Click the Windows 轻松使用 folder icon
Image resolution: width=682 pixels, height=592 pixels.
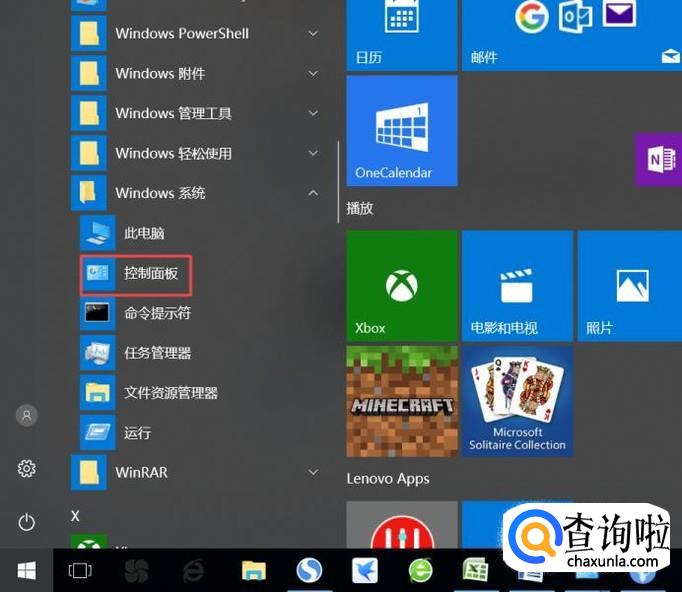click(89, 153)
